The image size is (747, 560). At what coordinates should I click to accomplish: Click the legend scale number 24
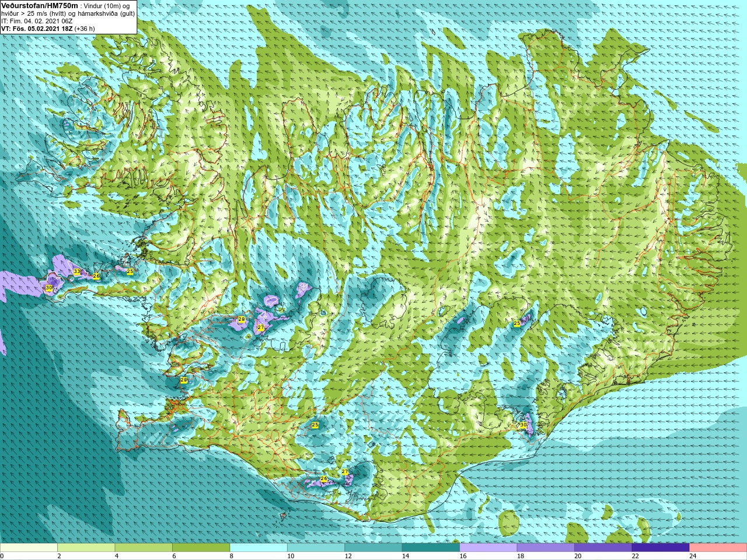coord(693,556)
